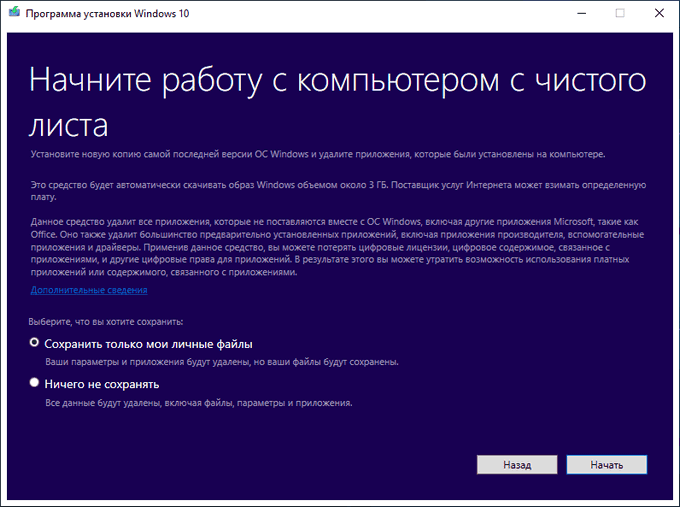Click the Windows setup icon in title bar
Screen dimensions: 680x507
(14, 13)
